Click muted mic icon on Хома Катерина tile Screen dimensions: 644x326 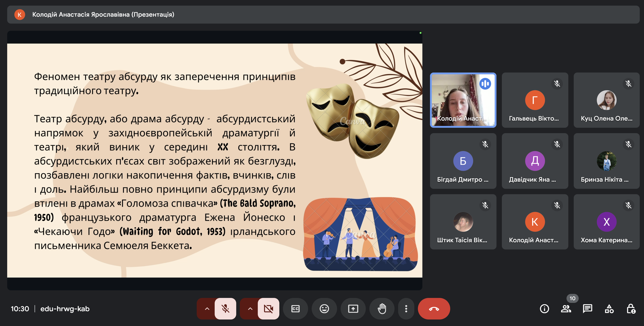tap(628, 205)
